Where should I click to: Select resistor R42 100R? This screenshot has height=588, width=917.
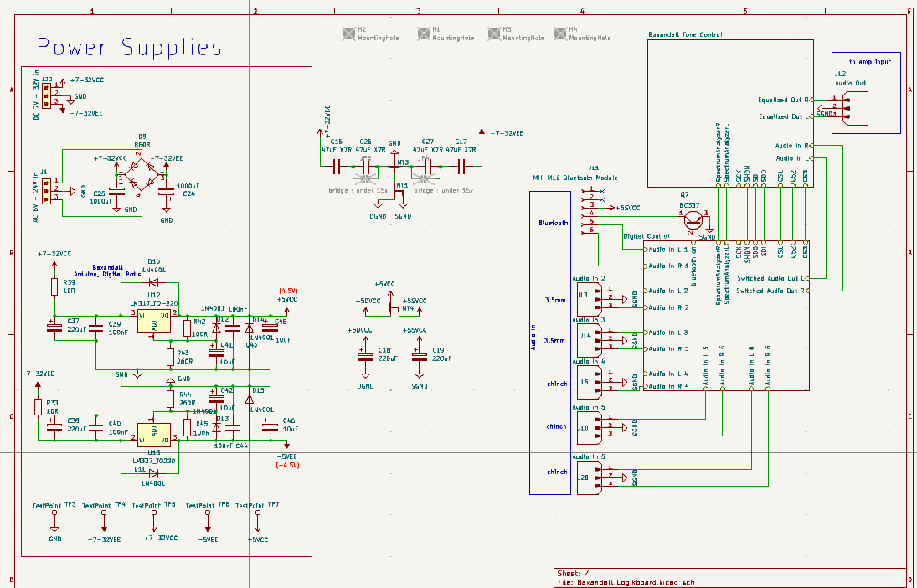coord(187,328)
